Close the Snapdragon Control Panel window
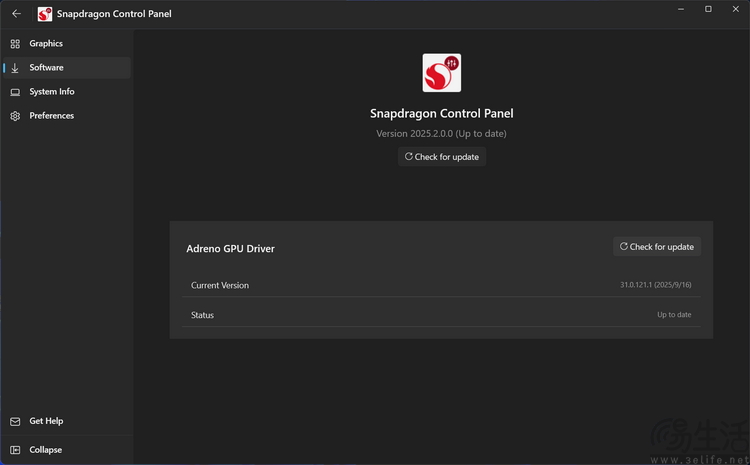750x465 pixels. pos(736,9)
